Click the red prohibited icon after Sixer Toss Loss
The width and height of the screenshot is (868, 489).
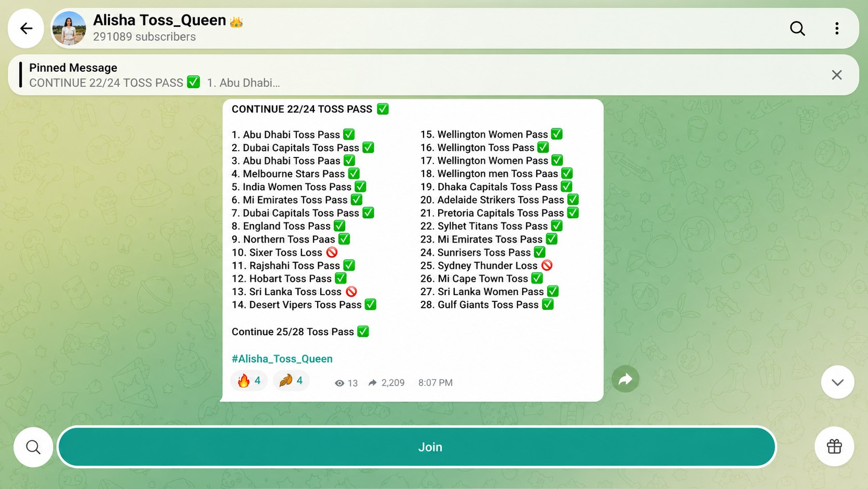pyautogui.click(x=332, y=252)
